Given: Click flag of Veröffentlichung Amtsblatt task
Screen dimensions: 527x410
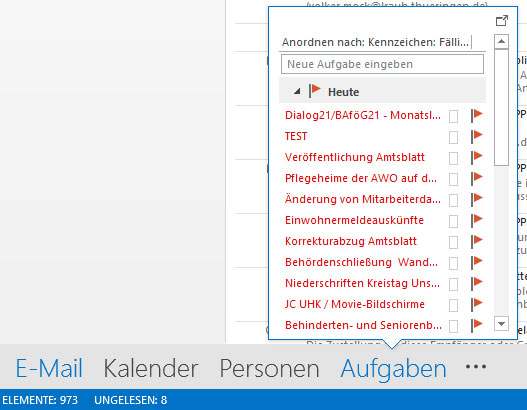Looking at the screenshot, I should pos(477,157).
